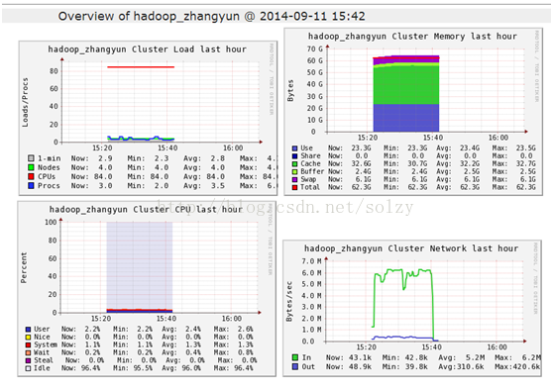
Task: Click the white Idle legend swatch
Action: coord(28,368)
